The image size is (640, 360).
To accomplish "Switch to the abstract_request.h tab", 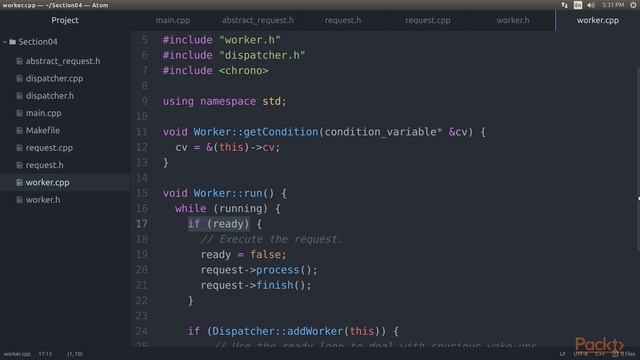I will click(x=258, y=20).
